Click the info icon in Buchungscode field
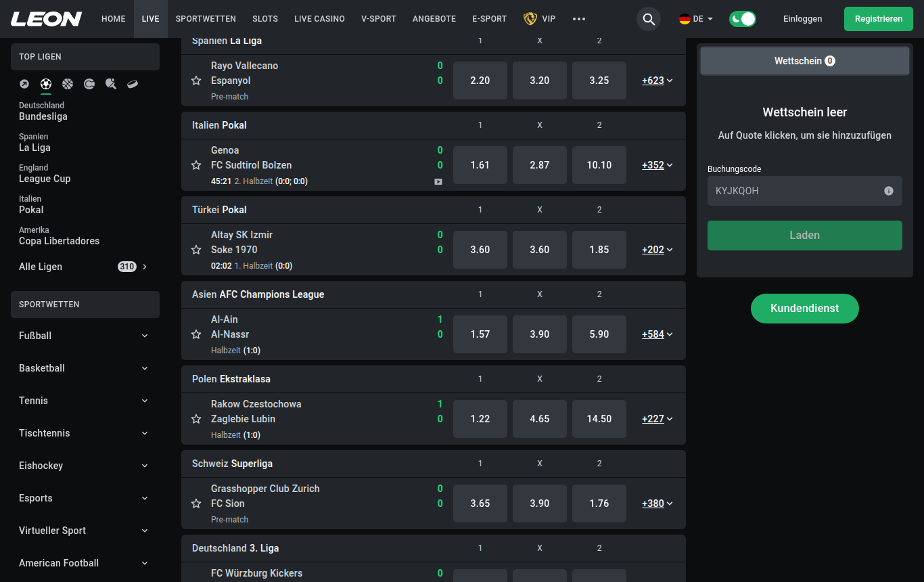Viewport: 924px width, 582px height. tap(889, 191)
